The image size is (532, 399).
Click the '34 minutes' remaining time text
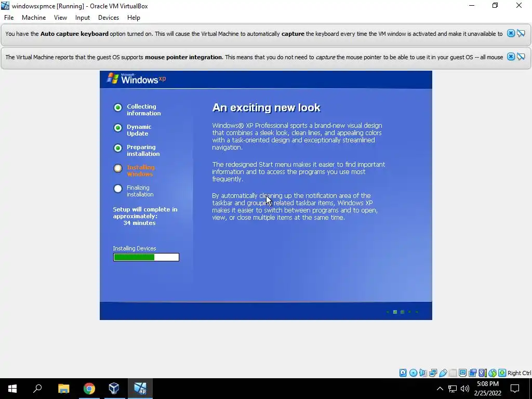coord(139,223)
